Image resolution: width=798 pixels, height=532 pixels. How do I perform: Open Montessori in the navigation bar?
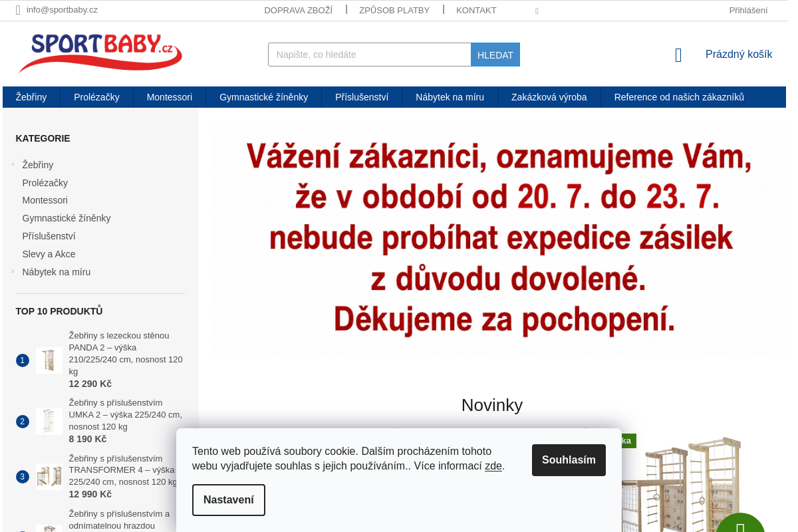click(170, 97)
